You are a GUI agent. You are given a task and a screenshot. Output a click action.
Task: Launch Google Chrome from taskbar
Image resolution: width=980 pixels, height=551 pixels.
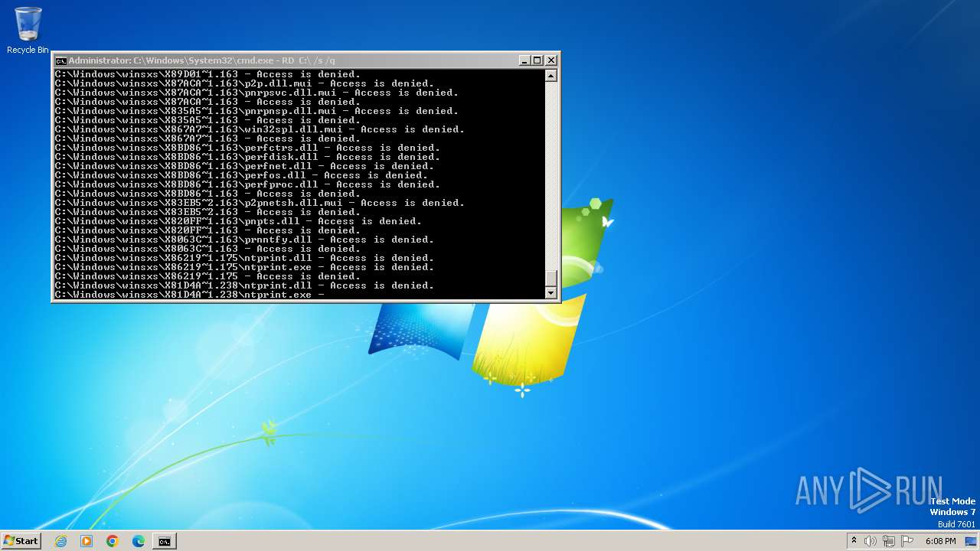[113, 541]
